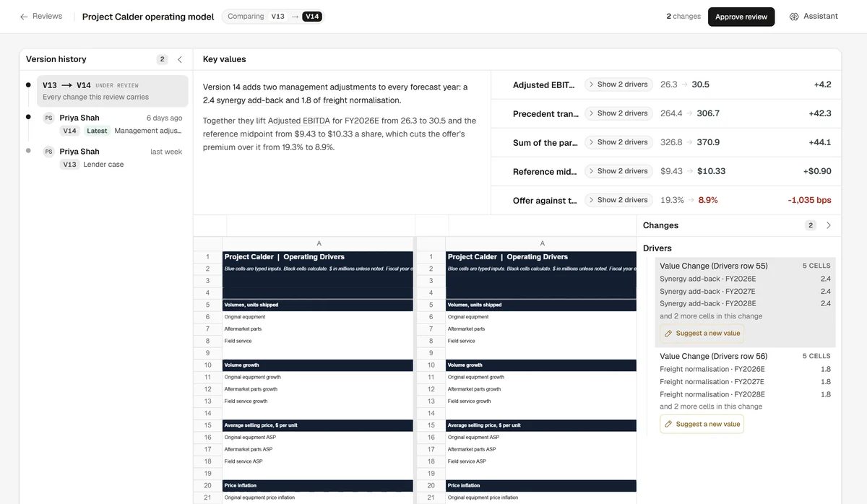Select the V13 → V14 under review entry

point(112,91)
